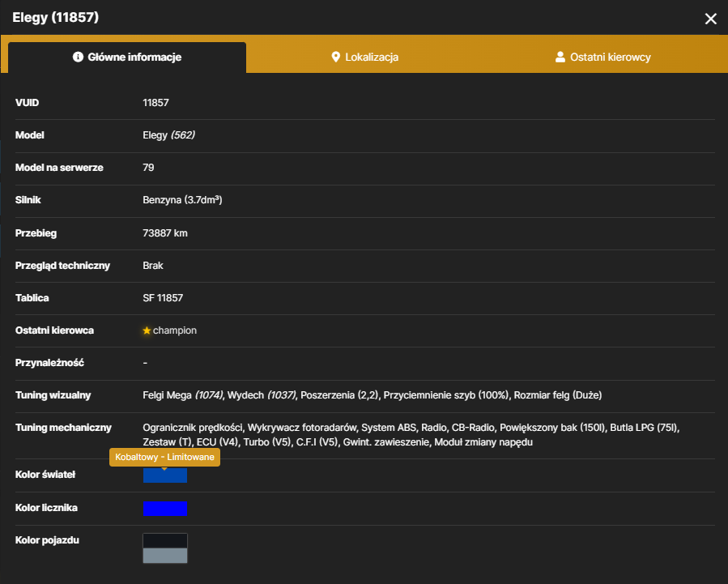Close the Elegy (11857) dialog
728x584 pixels.
(710, 19)
